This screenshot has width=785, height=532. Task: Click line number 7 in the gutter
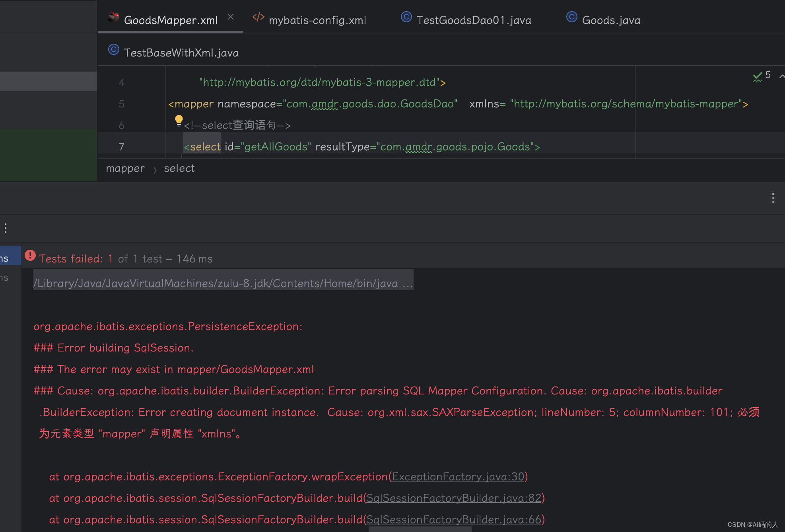[122, 147]
